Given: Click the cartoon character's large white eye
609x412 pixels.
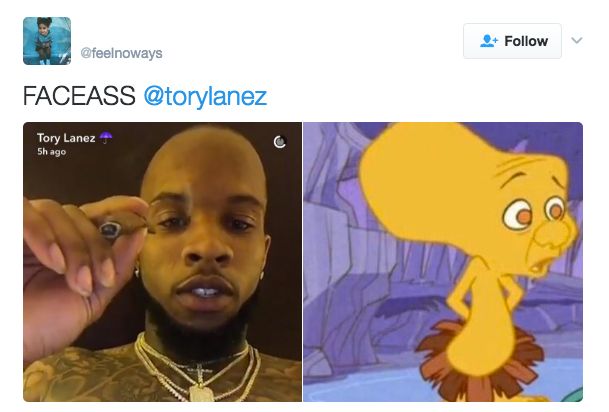Looking at the screenshot, I should (518, 215).
